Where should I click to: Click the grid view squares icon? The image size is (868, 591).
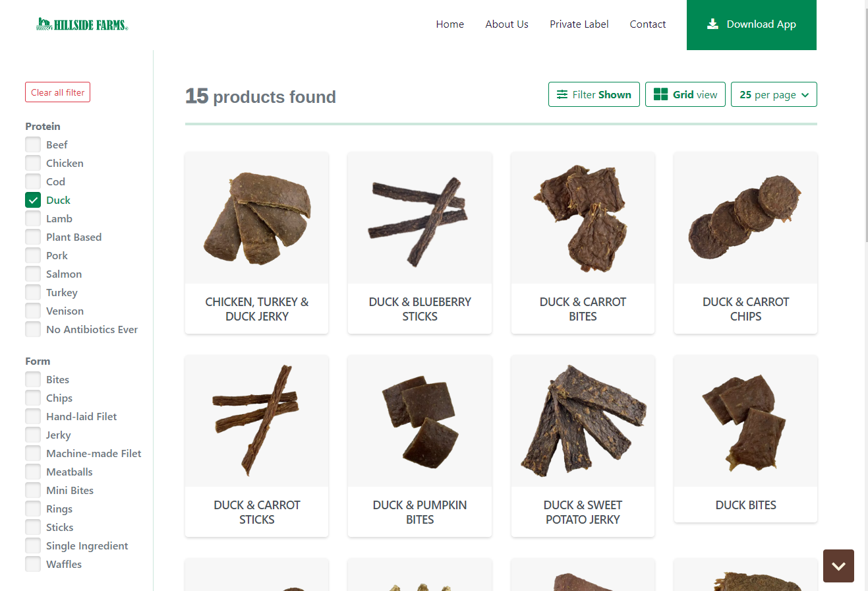pos(660,94)
